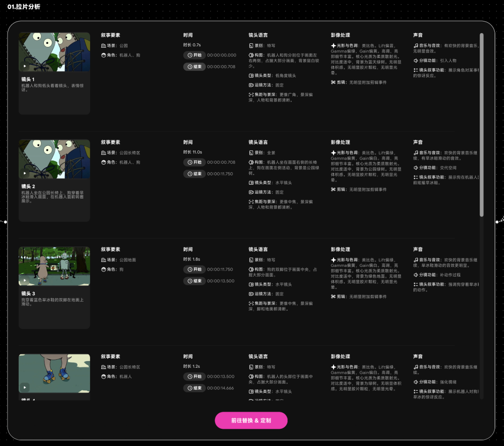Viewport: 504px width, 446px height.
Task: Click the 01.拉片分析 heading
Action: click(24, 7)
